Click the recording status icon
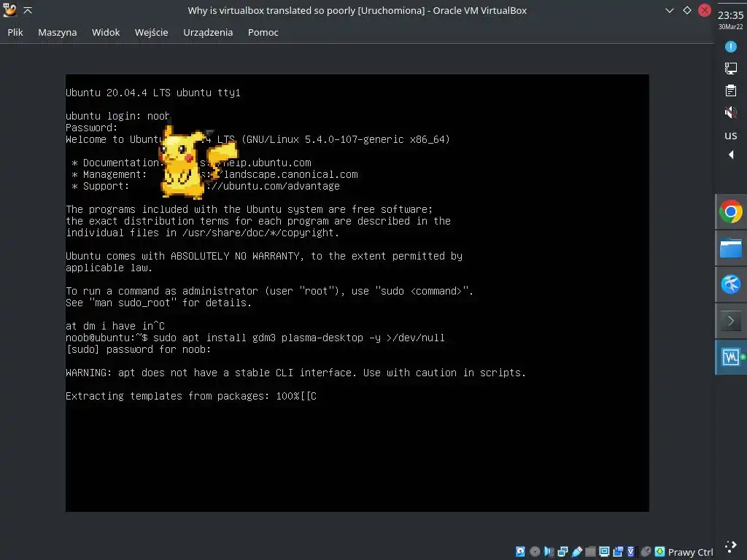 (618, 551)
